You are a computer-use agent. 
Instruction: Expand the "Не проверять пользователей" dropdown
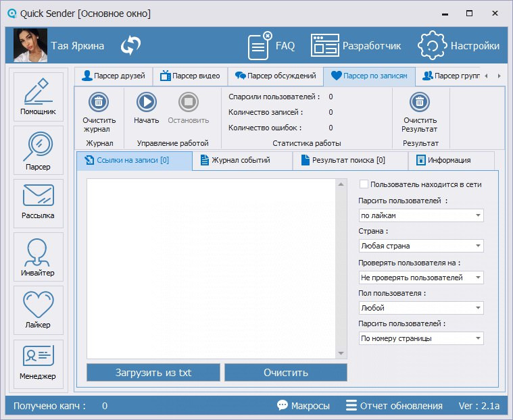(421, 278)
